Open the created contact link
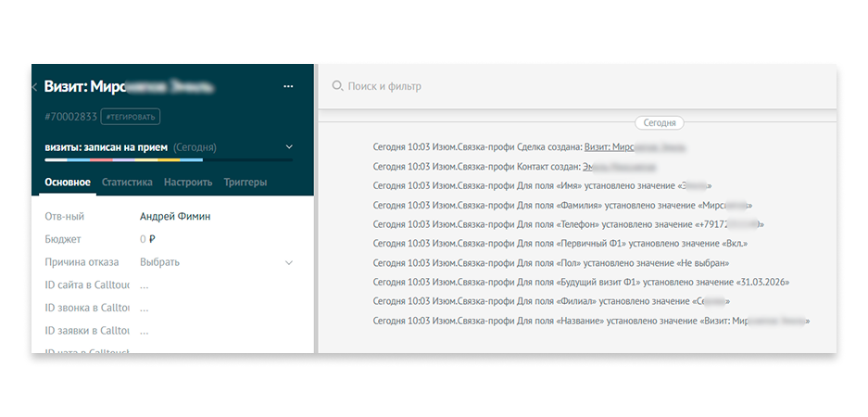The width and height of the screenshot is (868, 417). coord(620,167)
